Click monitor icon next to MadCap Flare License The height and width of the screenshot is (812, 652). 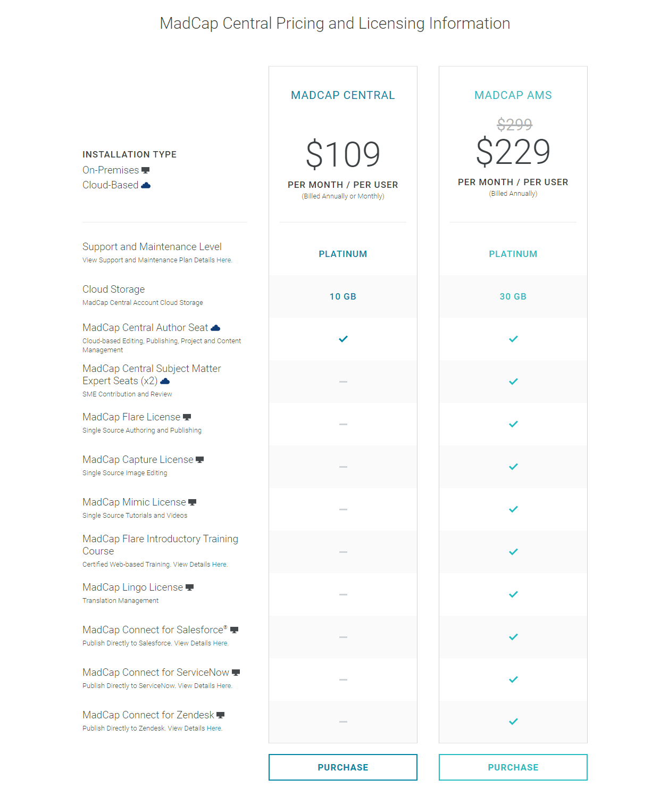pos(187,417)
